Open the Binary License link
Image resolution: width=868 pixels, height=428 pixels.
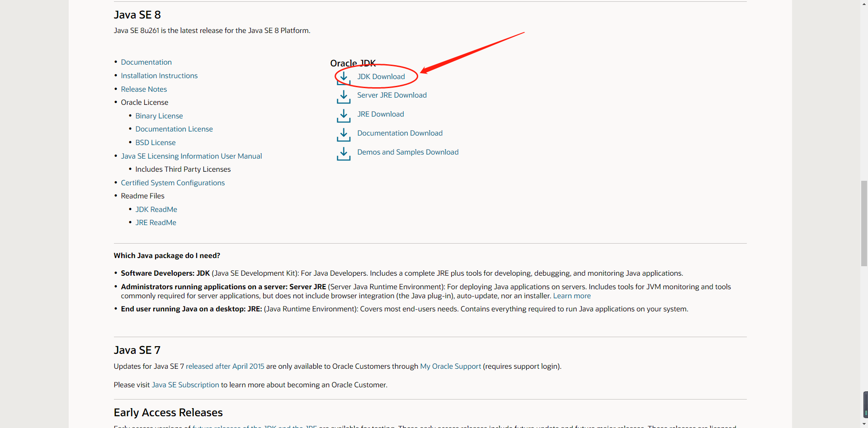pos(159,116)
